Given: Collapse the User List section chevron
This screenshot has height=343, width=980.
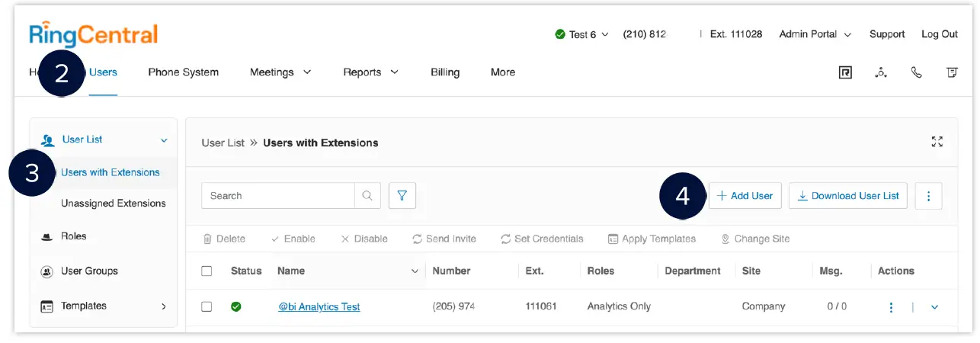Looking at the screenshot, I should click(x=164, y=140).
